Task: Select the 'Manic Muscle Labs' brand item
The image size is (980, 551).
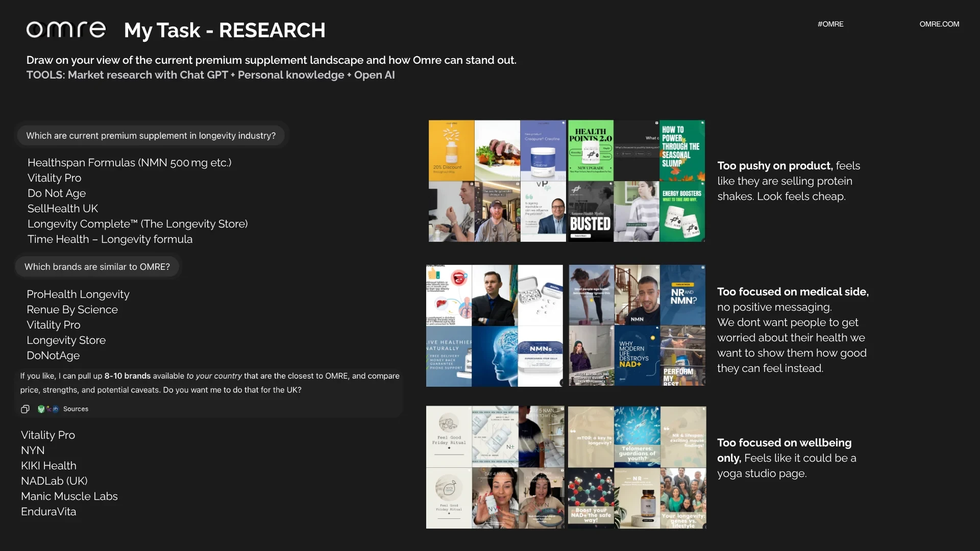Action: tap(69, 496)
